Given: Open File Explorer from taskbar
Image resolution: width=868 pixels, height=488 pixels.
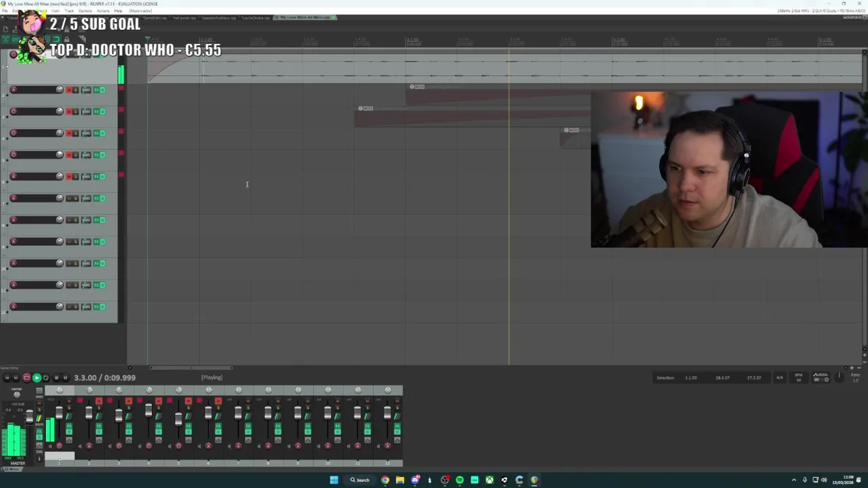Looking at the screenshot, I should coord(400,480).
